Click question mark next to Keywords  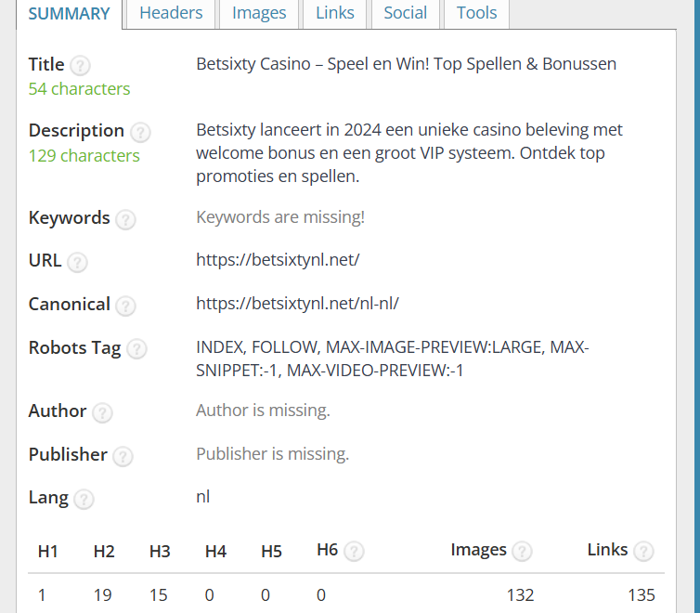click(125, 219)
